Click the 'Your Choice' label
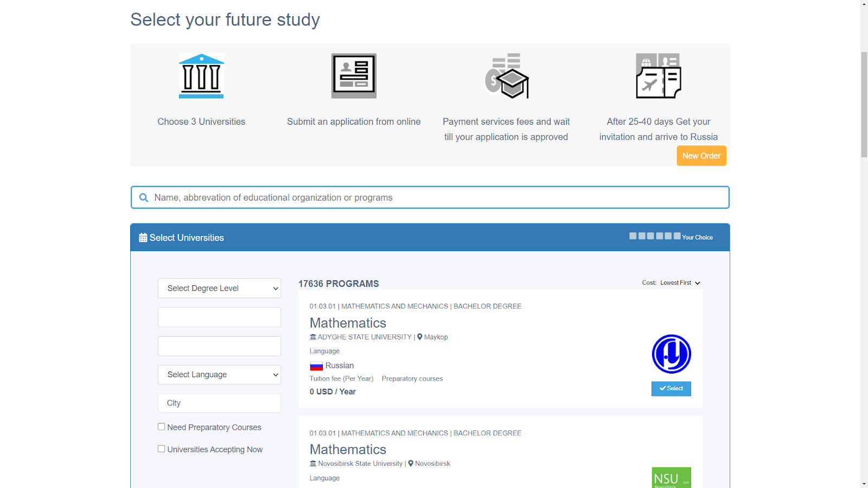 click(x=697, y=237)
